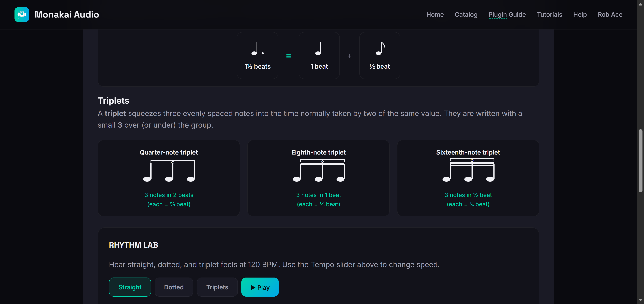Image resolution: width=644 pixels, height=304 pixels.
Task: Click the green equals sign
Action: click(x=289, y=56)
